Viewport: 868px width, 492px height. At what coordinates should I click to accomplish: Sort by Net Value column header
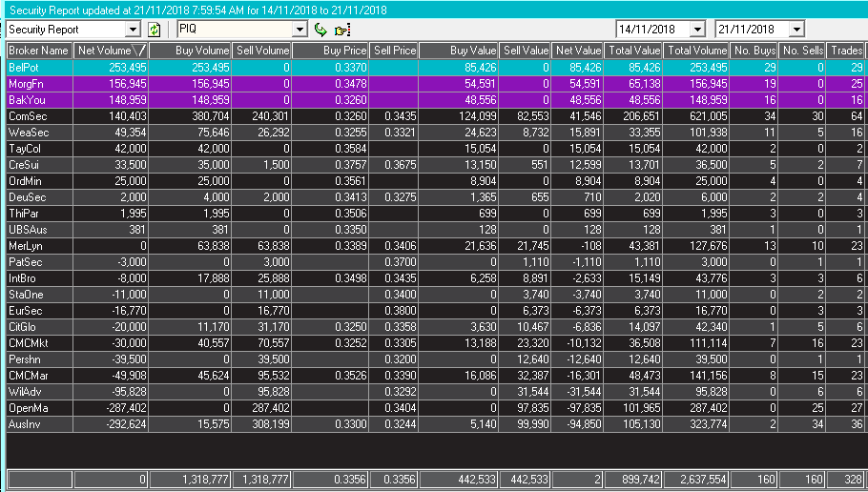pyautogui.click(x=577, y=51)
